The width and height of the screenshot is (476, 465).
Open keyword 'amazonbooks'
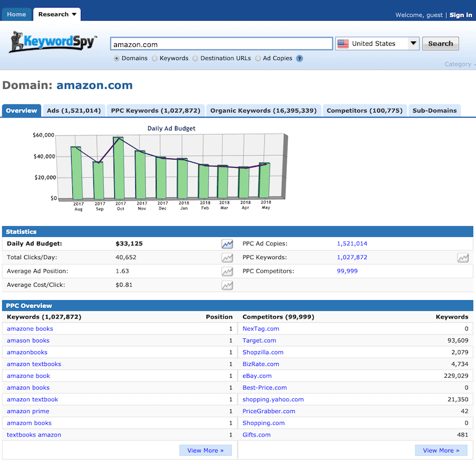coord(27,352)
